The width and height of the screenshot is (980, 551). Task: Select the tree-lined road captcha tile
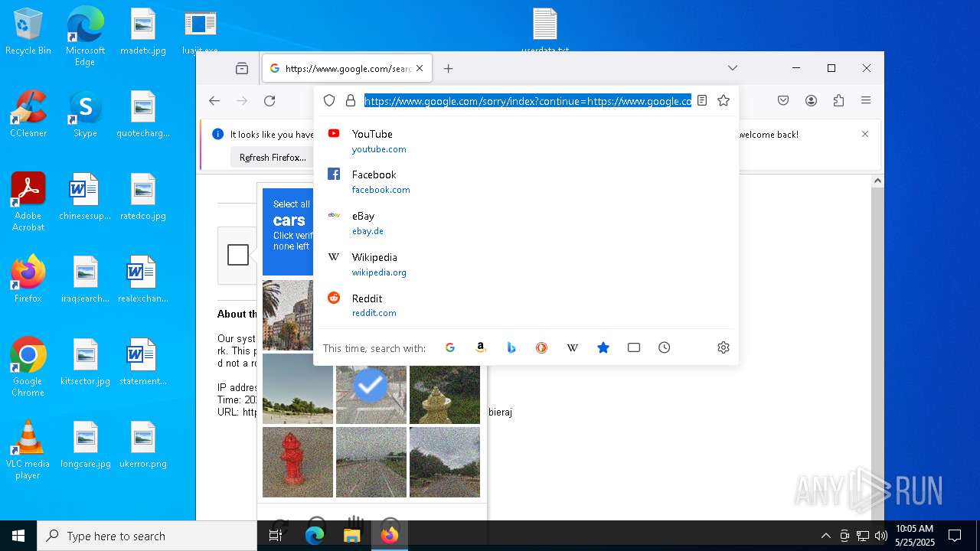pos(445,462)
